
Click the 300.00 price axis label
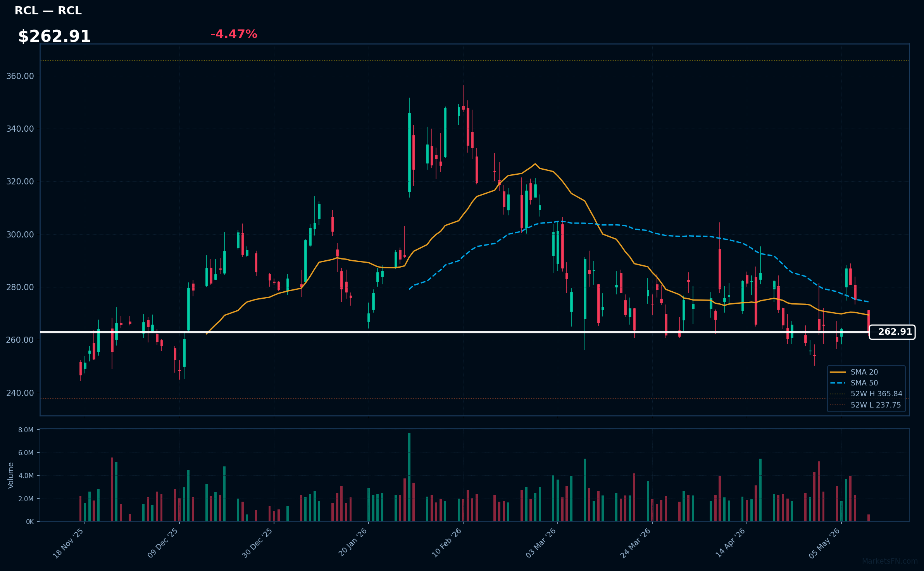(20, 234)
